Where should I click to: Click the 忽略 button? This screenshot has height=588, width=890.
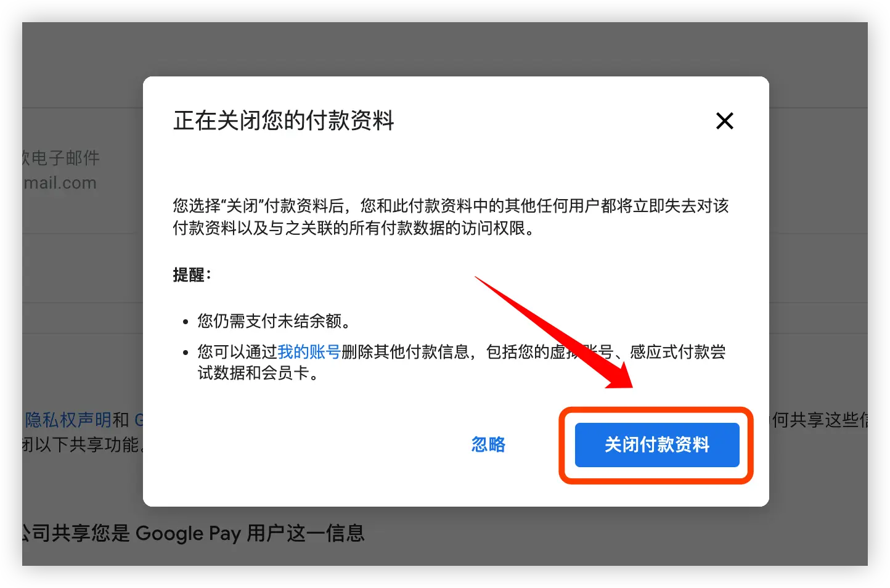point(488,444)
